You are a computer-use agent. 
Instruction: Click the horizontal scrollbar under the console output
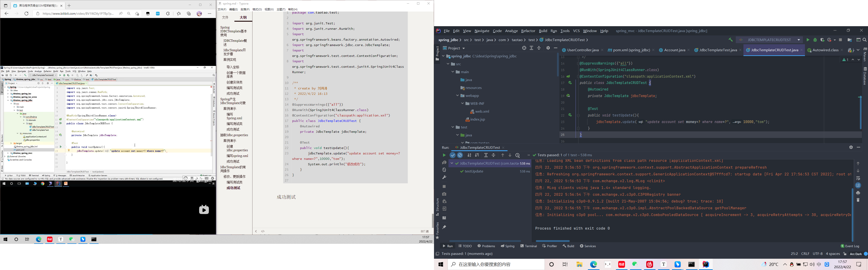(553, 241)
